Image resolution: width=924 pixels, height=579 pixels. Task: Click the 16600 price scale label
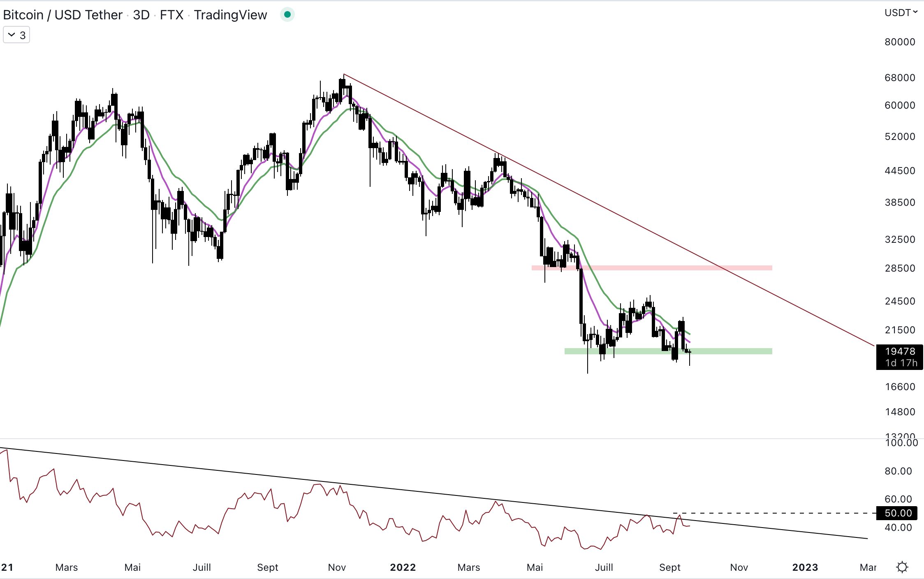pos(900,387)
